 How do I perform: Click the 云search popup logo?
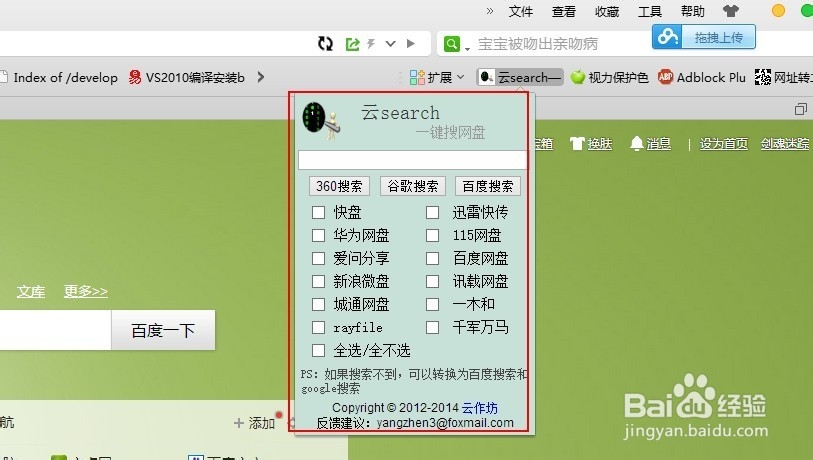click(x=321, y=120)
